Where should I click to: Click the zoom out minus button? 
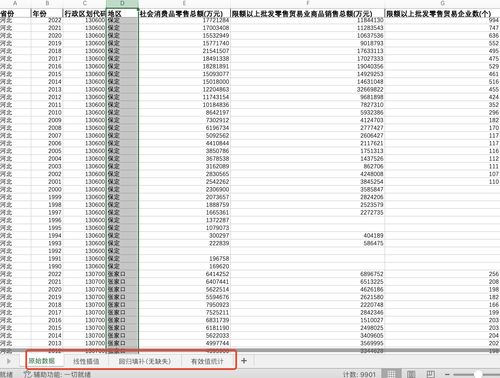447,374
